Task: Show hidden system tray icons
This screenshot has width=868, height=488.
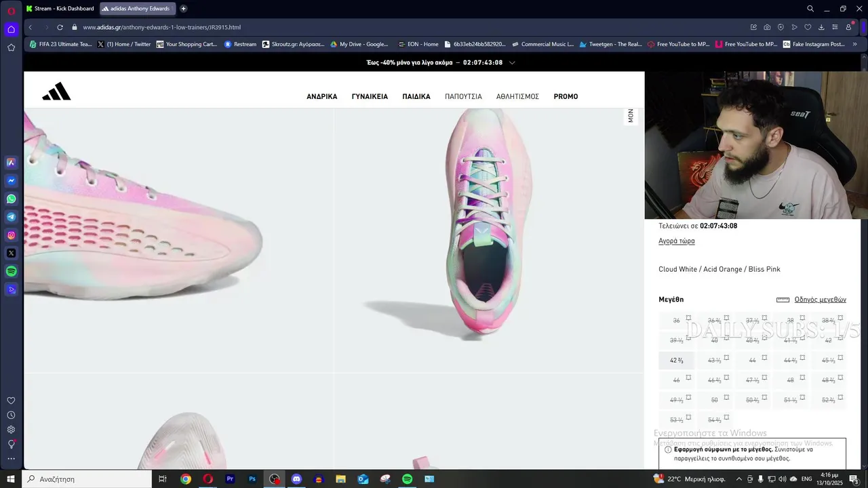Action: pyautogui.click(x=739, y=479)
